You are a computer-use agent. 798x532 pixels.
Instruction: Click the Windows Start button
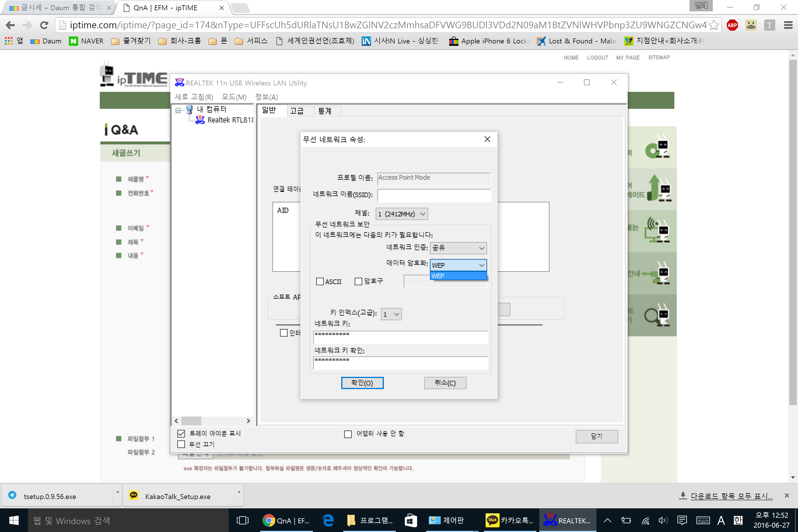14,520
